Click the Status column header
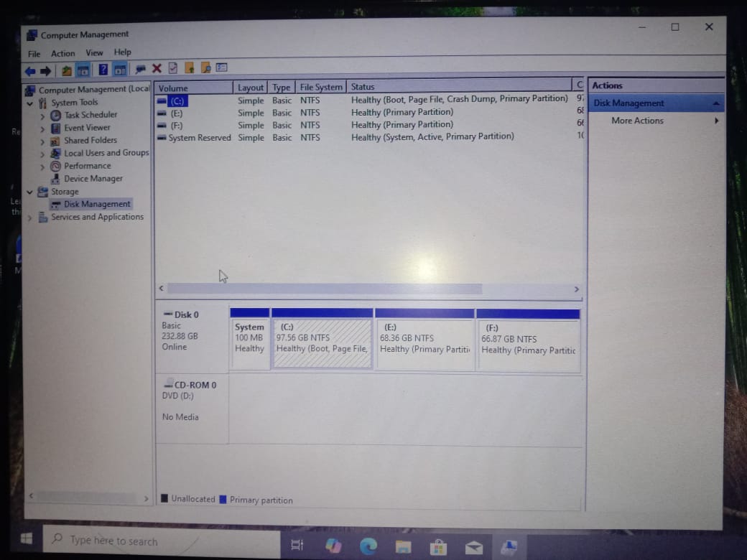Image resolution: width=747 pixels, height=560 pixels. 363,87
